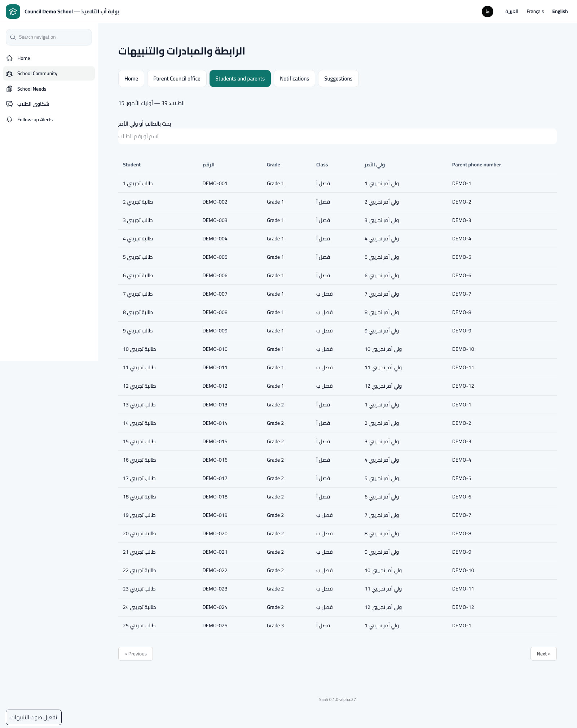The image size is (577, 728).
Task: Open شكاوى الطلاب in the sidebar
Action: coord(49,104)
